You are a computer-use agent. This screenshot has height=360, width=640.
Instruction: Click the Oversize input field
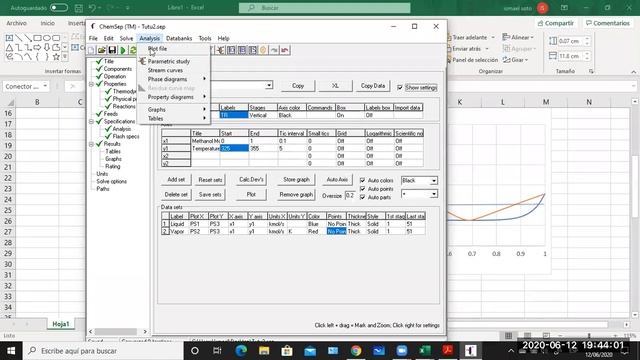point(350,196)
